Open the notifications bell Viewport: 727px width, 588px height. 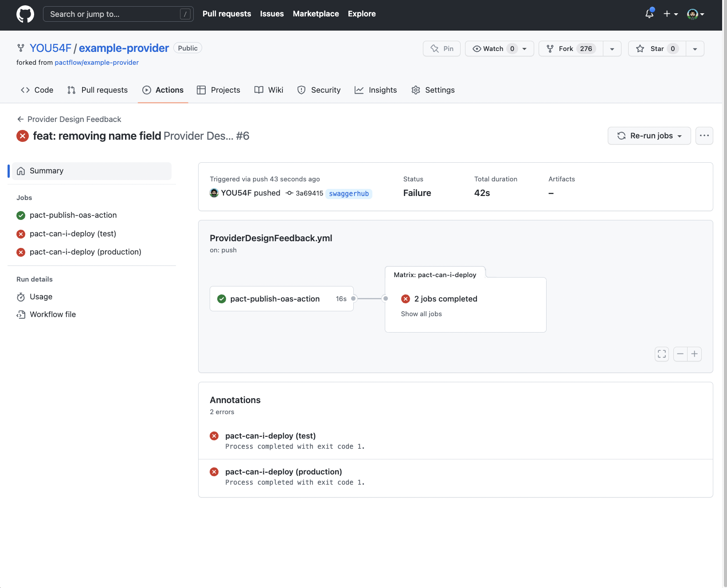point(649,14)
